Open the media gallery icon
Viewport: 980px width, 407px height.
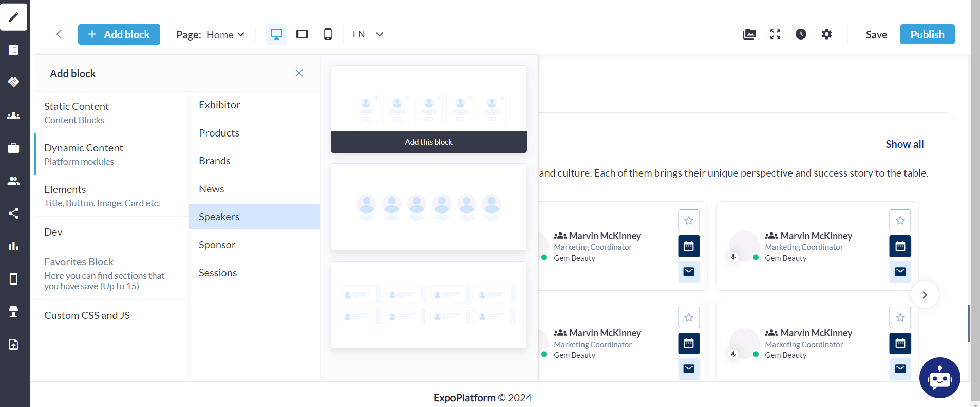pyautogui.click(x=750, y=34)
